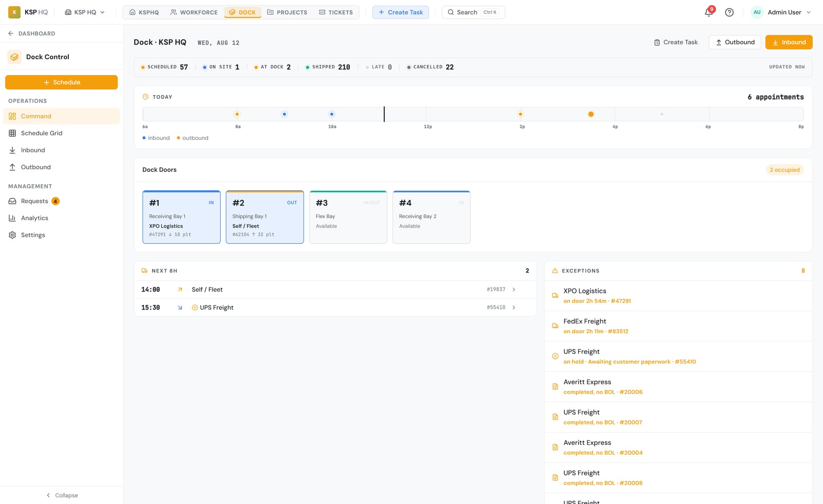
Task: Collapse the sidebar
Action: pyautogui.click(x=62, y=495)
